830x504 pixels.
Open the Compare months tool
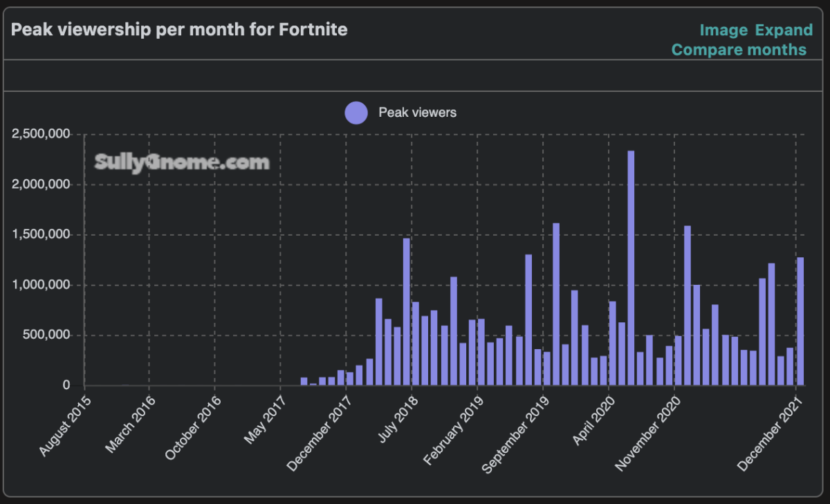740,49
